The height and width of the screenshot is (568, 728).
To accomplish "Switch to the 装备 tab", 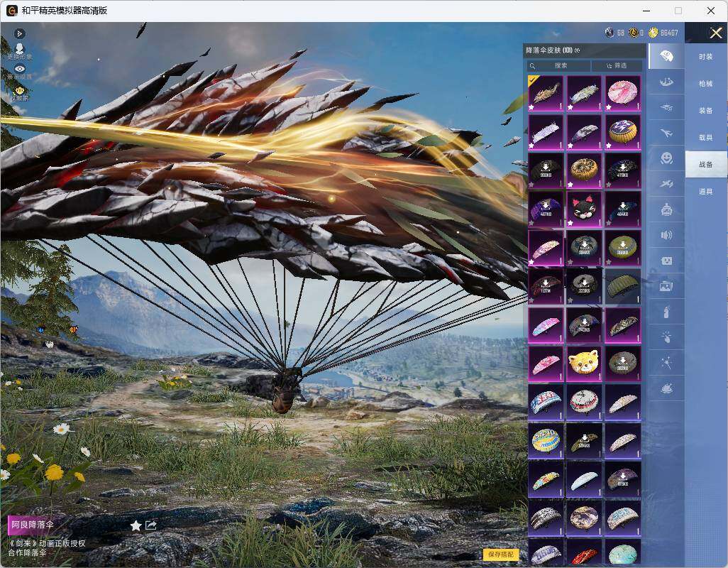I will 706,111.
